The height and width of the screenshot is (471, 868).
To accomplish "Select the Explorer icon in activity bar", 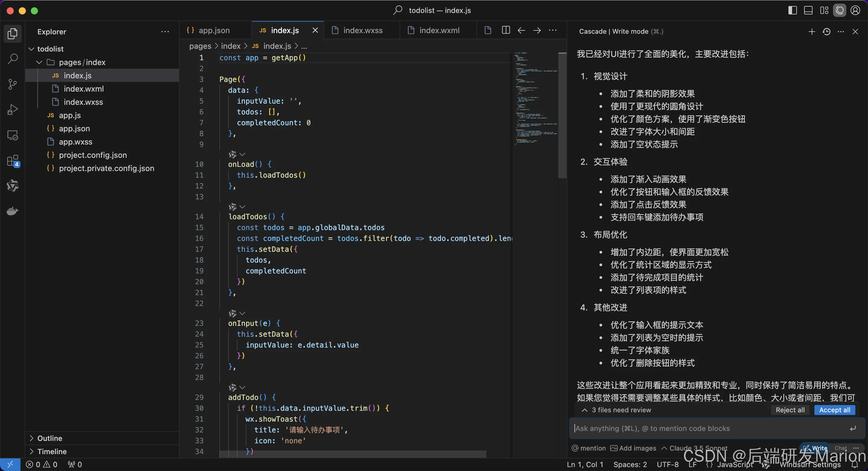I will pos(13,34).
